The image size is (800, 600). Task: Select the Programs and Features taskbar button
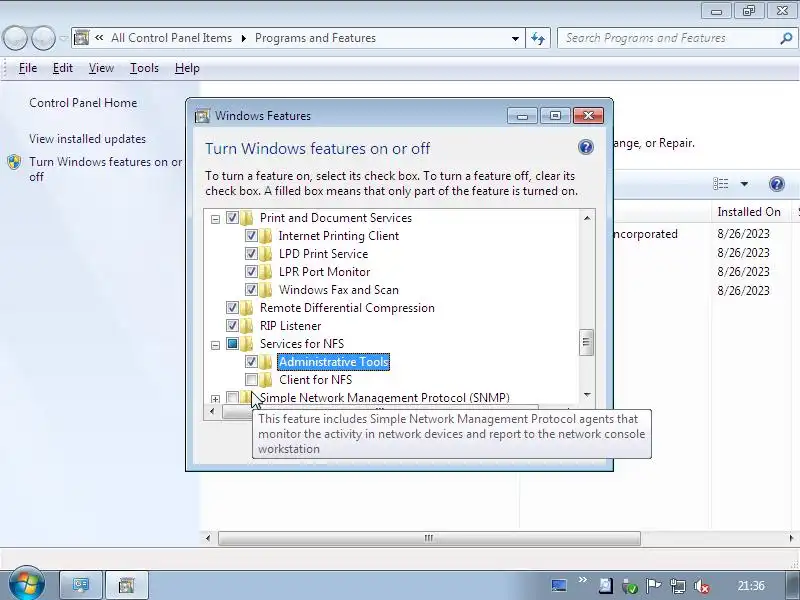pyautogui.click(x=126, y=585)
